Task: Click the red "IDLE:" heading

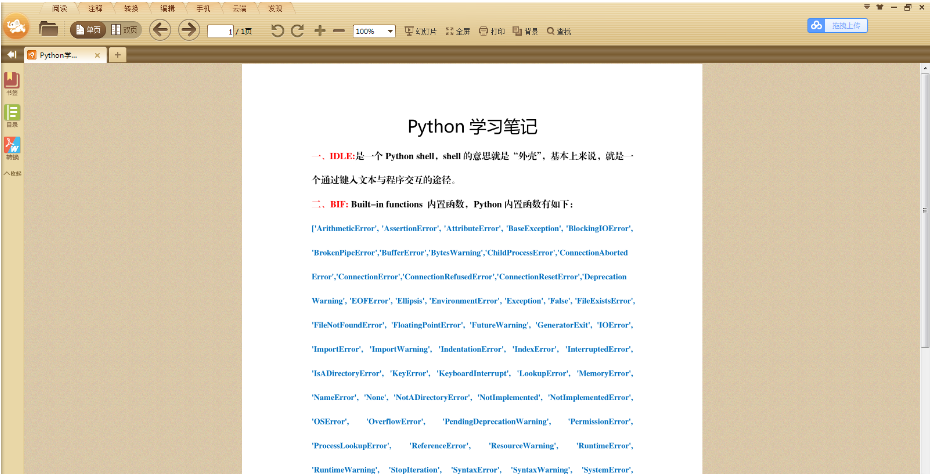Action: pos(342,156)
